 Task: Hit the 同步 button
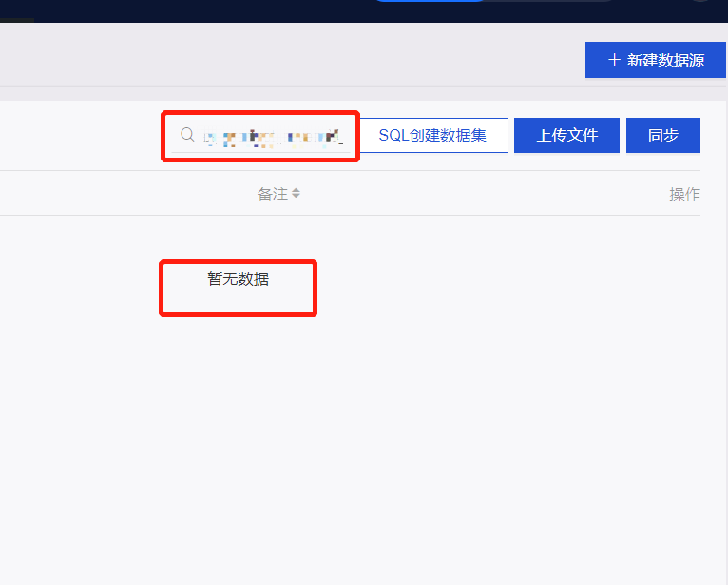point(662,135)
